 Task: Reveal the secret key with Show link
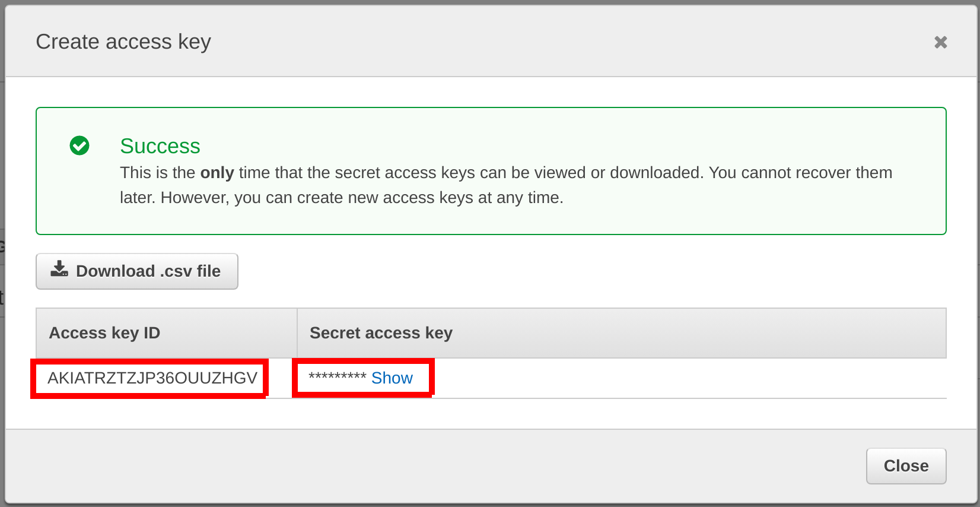coord(392,378)
